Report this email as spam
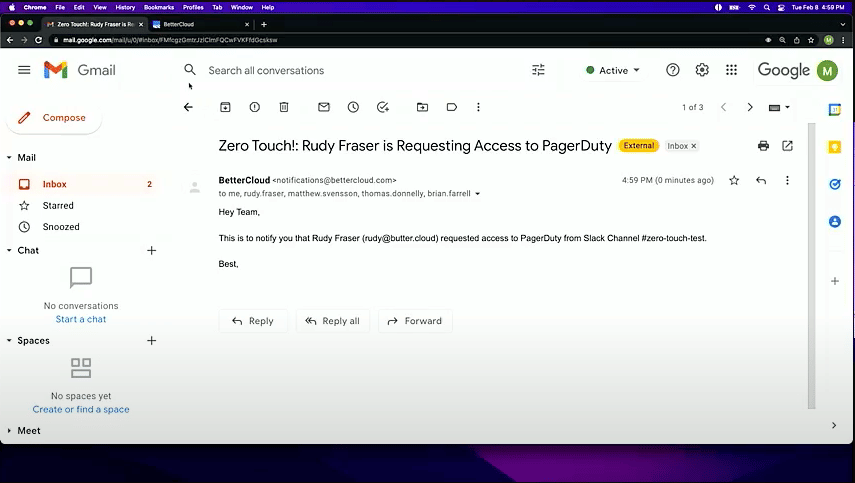This screenshot has width=855, height=483. click(x=255, y=107)
